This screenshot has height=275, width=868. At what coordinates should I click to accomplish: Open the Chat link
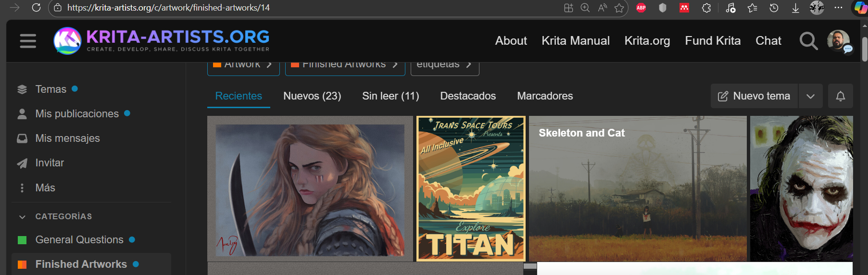point(768,41)
